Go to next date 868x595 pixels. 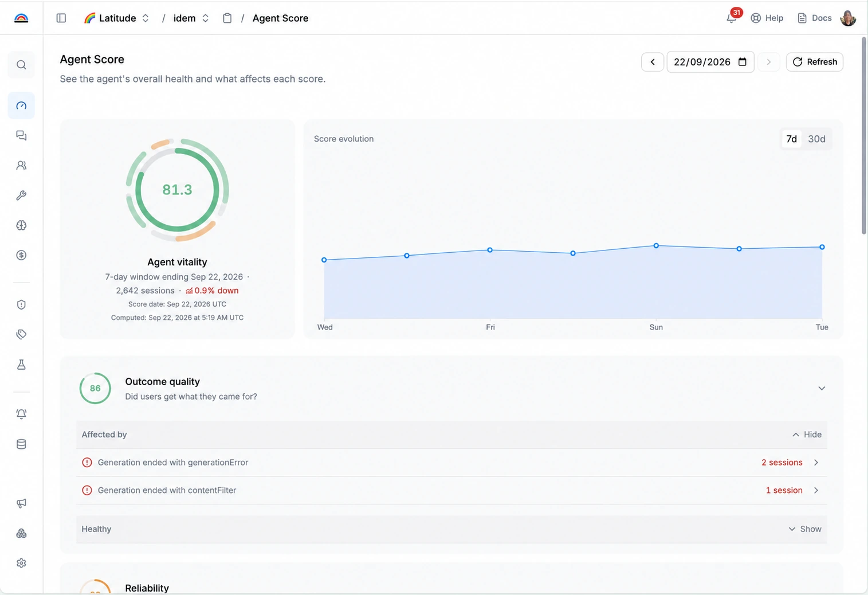(769, 62)
